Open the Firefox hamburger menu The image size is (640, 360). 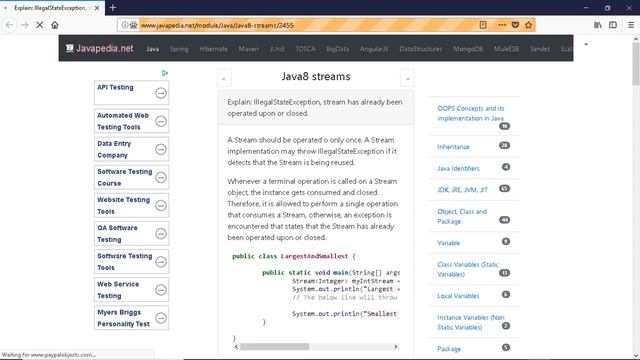tap(631, 25)
